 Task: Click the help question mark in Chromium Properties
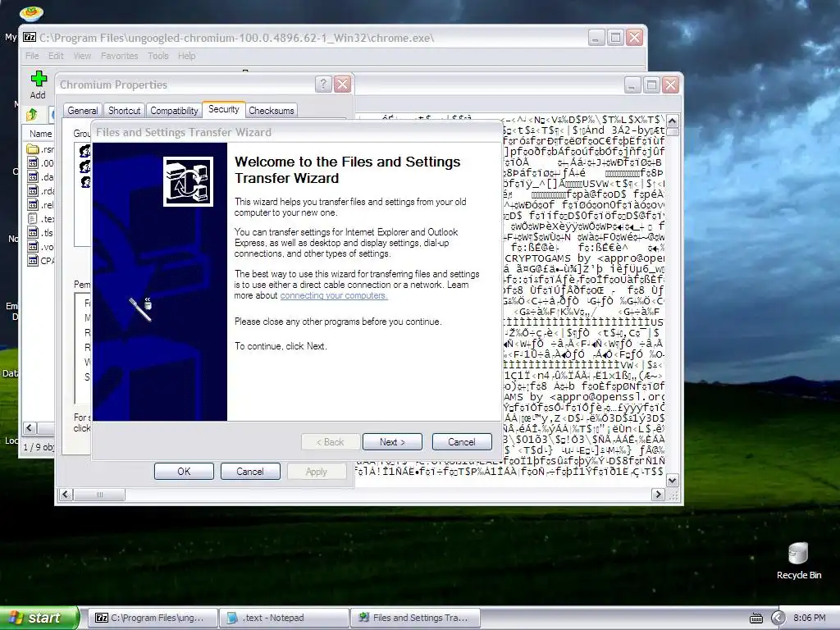pyautogui.click(x=323, y=84)
